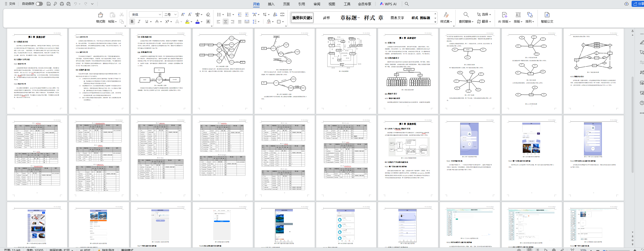Switch to the 插入 ribbon tab
Image resolution: width=644 pixels, height=251 pixels.
pyautogui.click(x=271, y=4)
